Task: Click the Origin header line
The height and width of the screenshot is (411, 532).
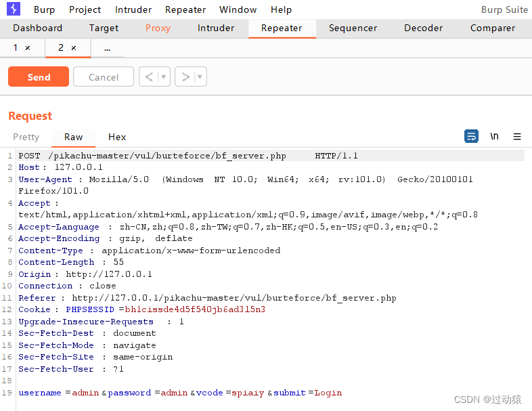Action: pos(85,274)
